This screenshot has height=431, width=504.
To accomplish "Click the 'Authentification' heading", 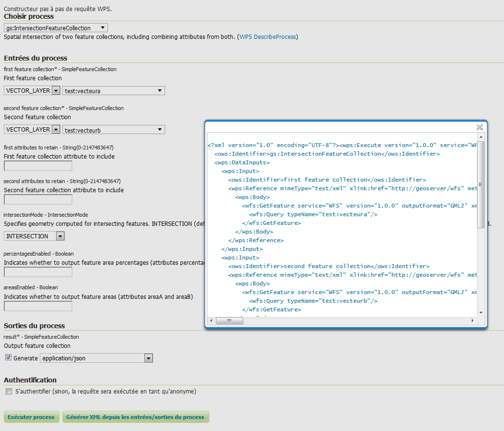I will tap(30, 380).
